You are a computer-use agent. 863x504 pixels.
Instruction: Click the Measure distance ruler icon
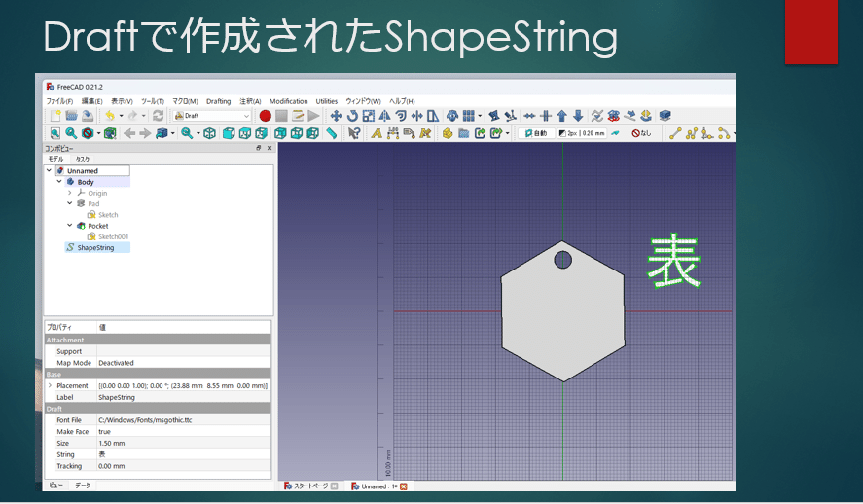tap(331, 133)
